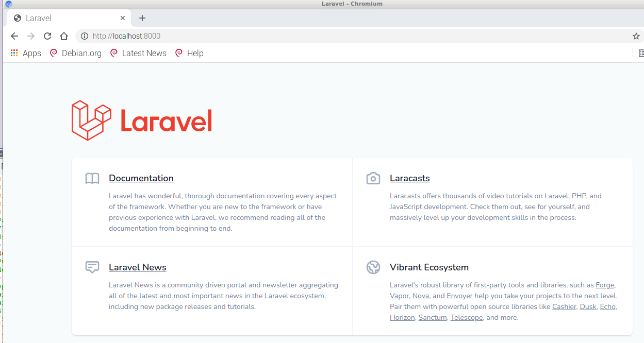Click the camera icon beside Laracasts

tap(373, 178)
